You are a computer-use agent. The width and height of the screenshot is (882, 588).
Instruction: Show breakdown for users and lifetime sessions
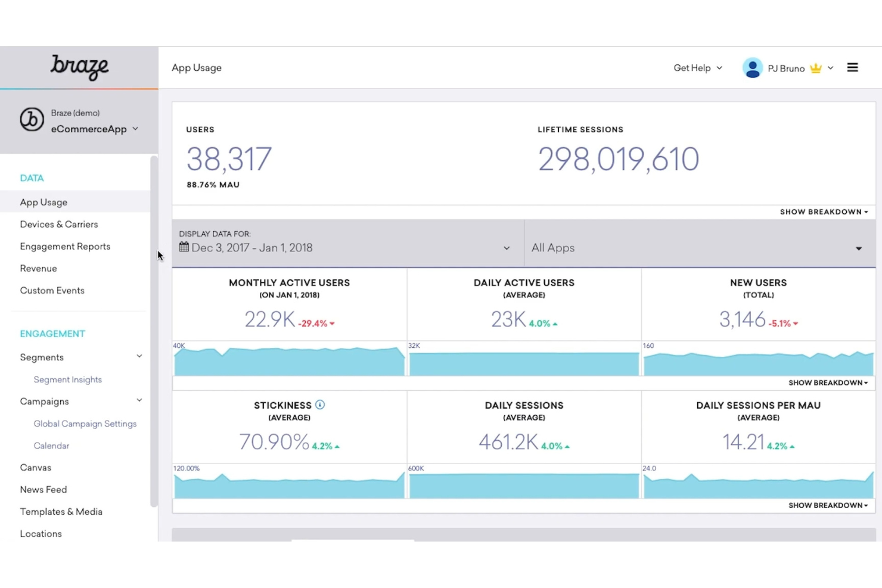(x=824, y=212)
